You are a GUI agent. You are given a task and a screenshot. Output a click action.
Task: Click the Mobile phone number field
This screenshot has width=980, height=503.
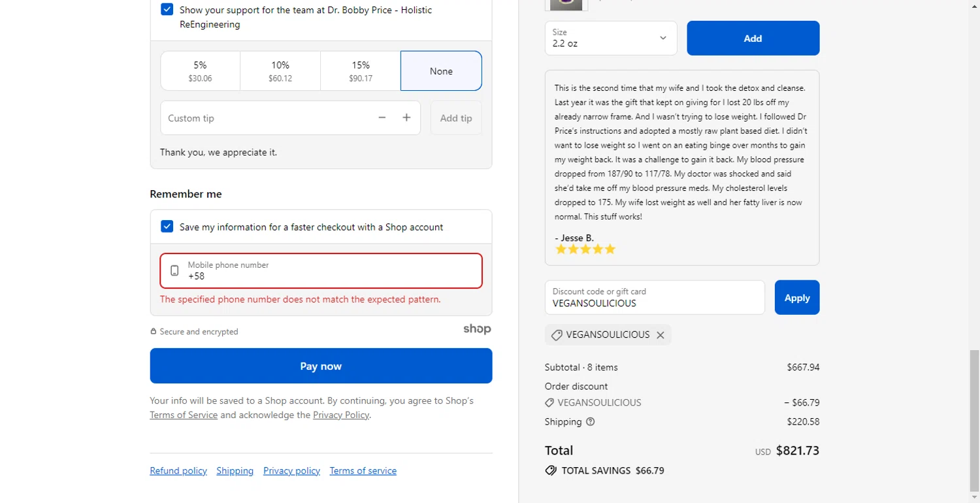[321, 270]
